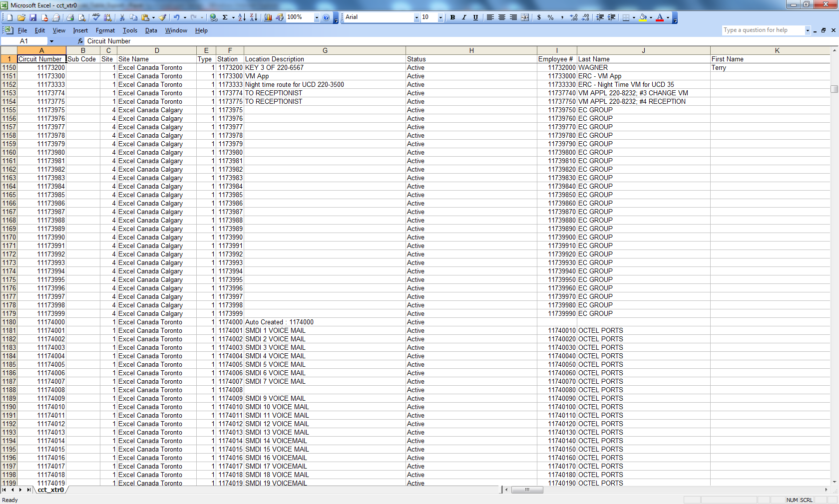The height and width of the screenshot is (504, 839).
Task: Apply red Font Color
Action: (660, 17)
